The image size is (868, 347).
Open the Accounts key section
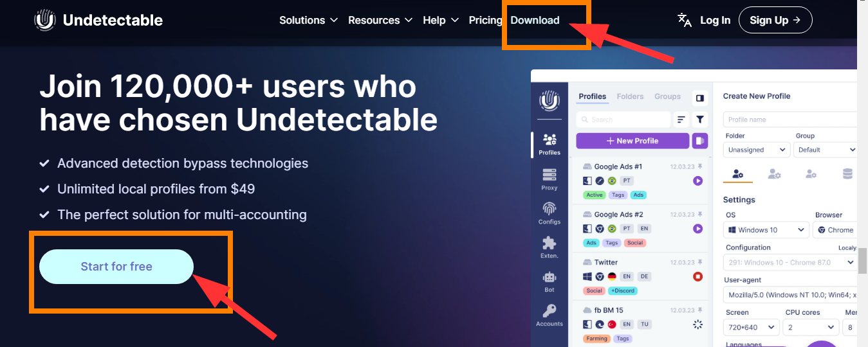[549, 316]
